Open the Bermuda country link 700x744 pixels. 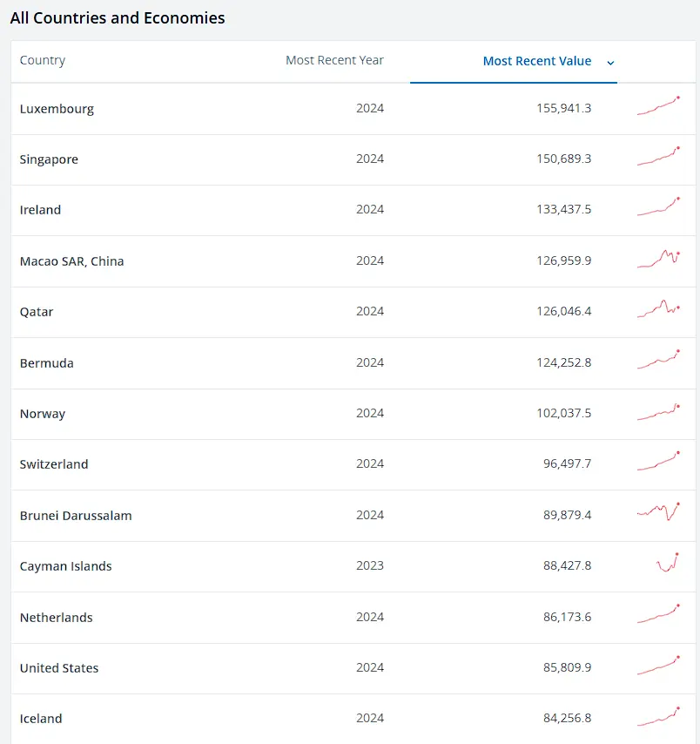[x=46, y=363]
